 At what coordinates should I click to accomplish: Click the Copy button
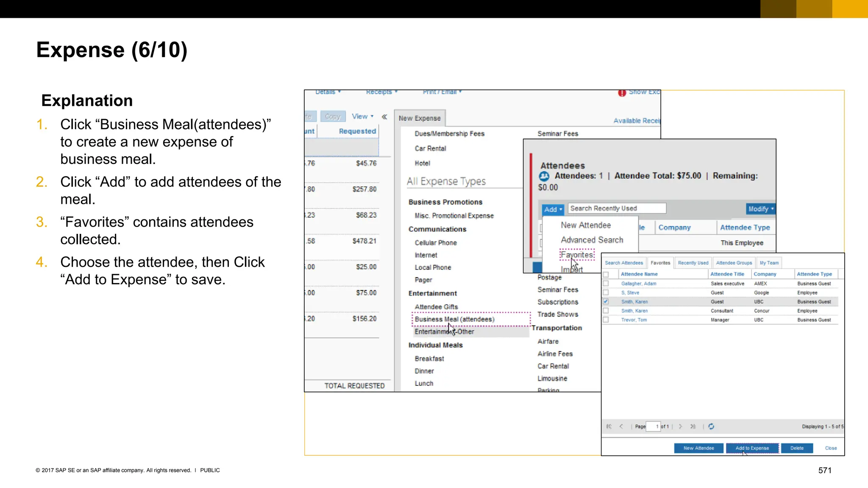(x=333, y=116)
